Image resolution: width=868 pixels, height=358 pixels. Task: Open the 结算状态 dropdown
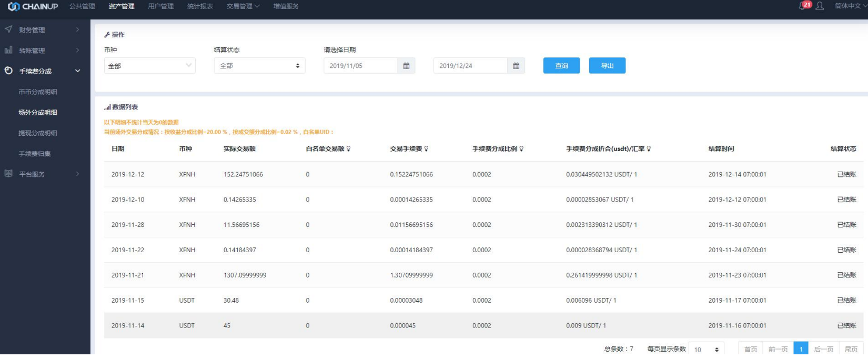[260, 66]
